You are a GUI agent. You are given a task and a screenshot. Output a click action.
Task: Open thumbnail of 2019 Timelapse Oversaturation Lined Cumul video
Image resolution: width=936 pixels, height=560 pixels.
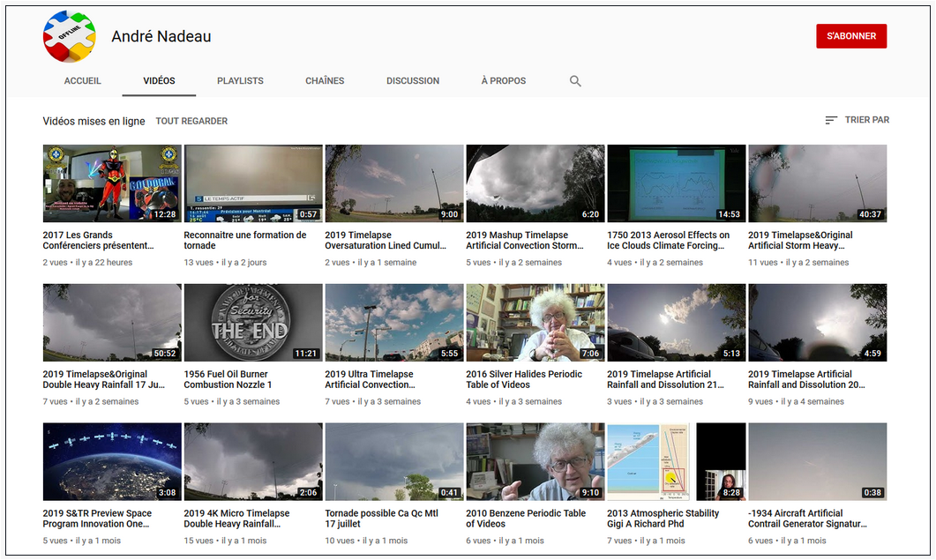coord(394,183)
